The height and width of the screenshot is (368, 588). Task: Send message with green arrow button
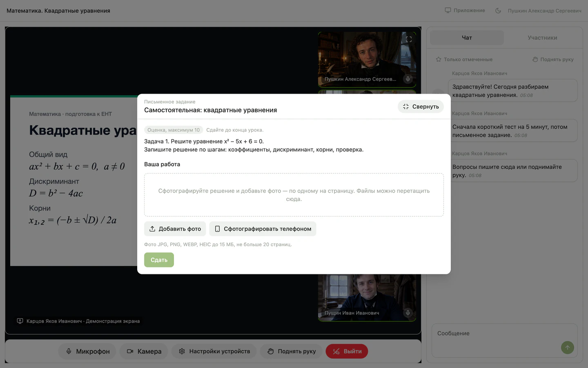tap(567, 348)
